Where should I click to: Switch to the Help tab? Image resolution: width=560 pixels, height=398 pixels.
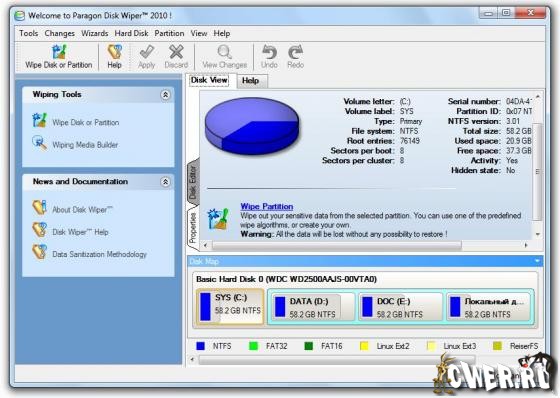(x=250, y=81)
